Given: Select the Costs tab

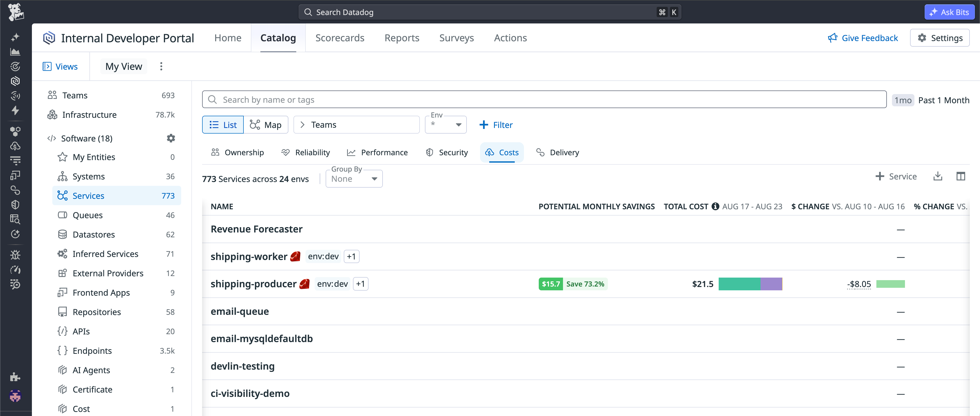Looking at the screenshot, I should [x=502, y=152].
